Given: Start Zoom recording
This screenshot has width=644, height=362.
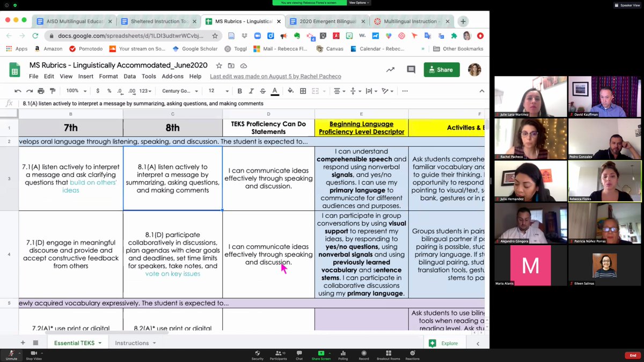Looking at the screenshot, I should click(364, 355).
